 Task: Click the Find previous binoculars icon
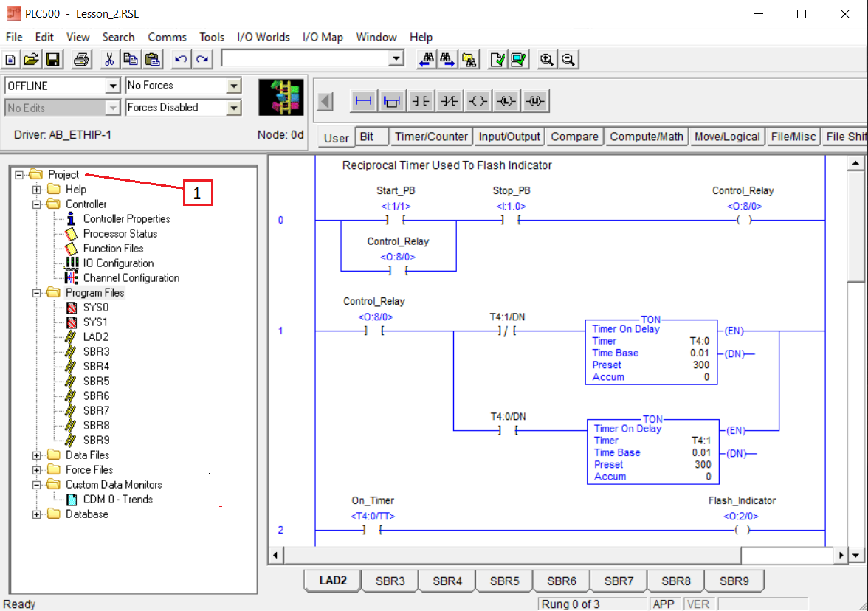pyautogui.click(x=427, y=59)
